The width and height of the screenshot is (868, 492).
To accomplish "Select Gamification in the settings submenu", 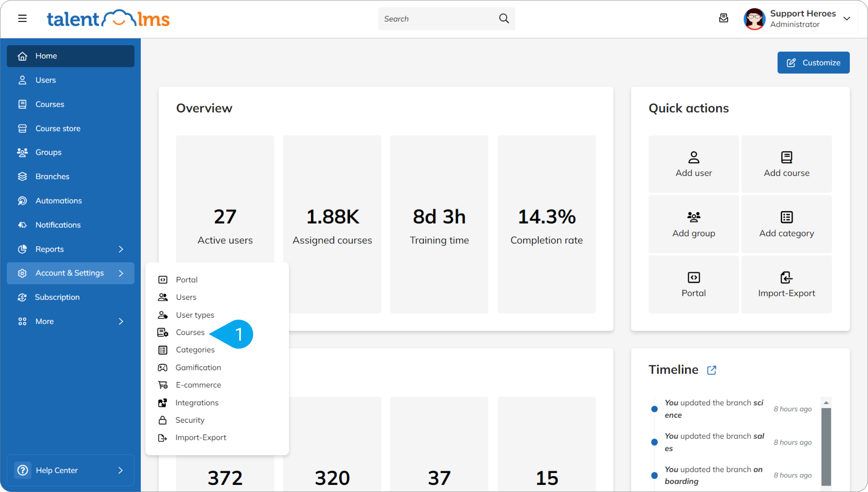I will pyautogui.click(x=198, y=367).
